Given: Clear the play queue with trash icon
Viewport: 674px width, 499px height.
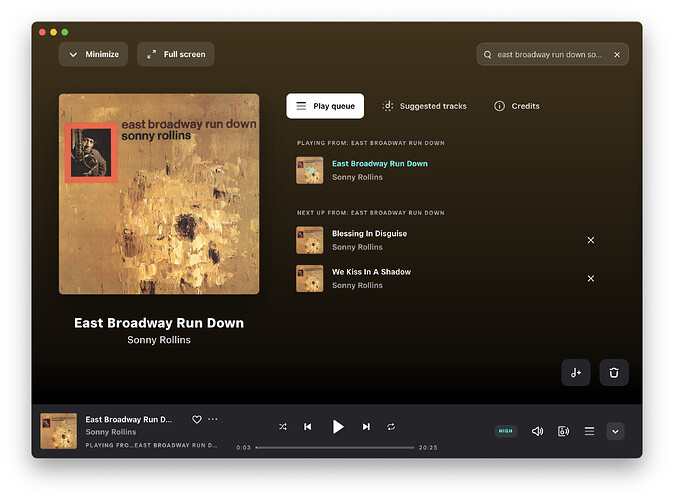Looking at the screenshot, I should coord(614,373).
